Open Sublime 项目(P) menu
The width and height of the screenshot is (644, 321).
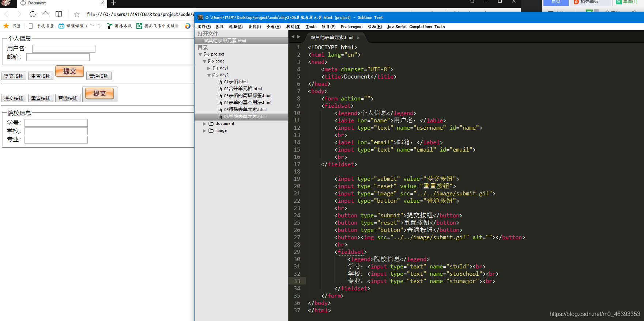(x=328, y=27)
